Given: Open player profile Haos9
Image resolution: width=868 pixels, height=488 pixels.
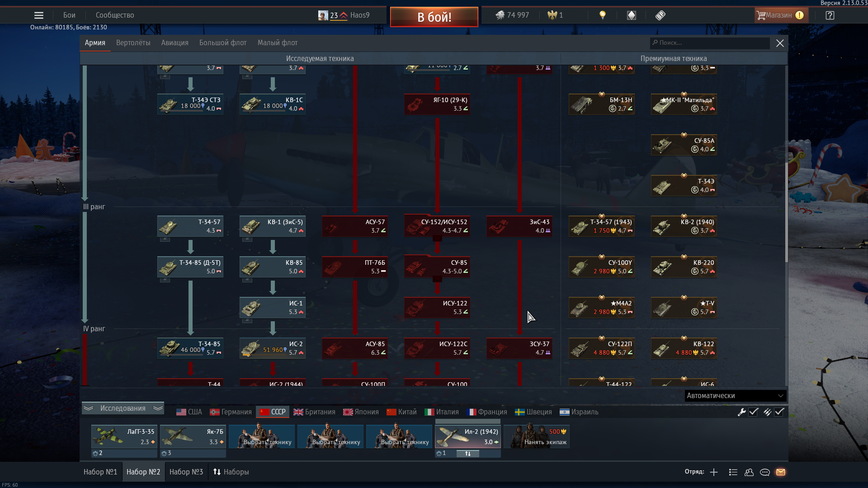Looking at the screenshot, I should (x=344, y=15).
